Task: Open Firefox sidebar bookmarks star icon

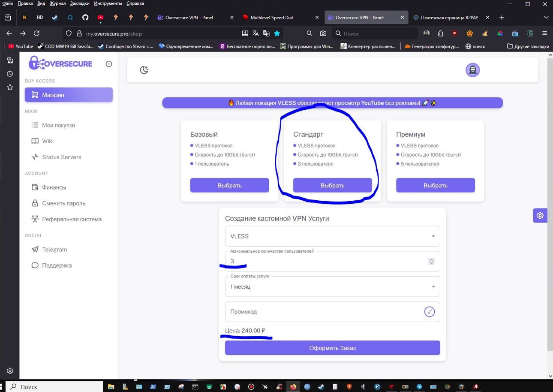Action: pyautogui.click(x=10, y=87)
